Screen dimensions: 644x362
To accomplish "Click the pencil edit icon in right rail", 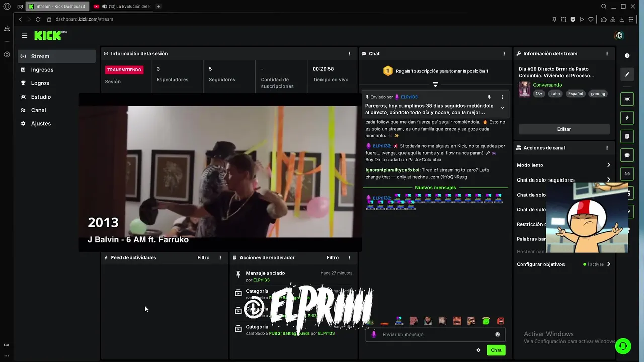I will (x=627, y=74).
